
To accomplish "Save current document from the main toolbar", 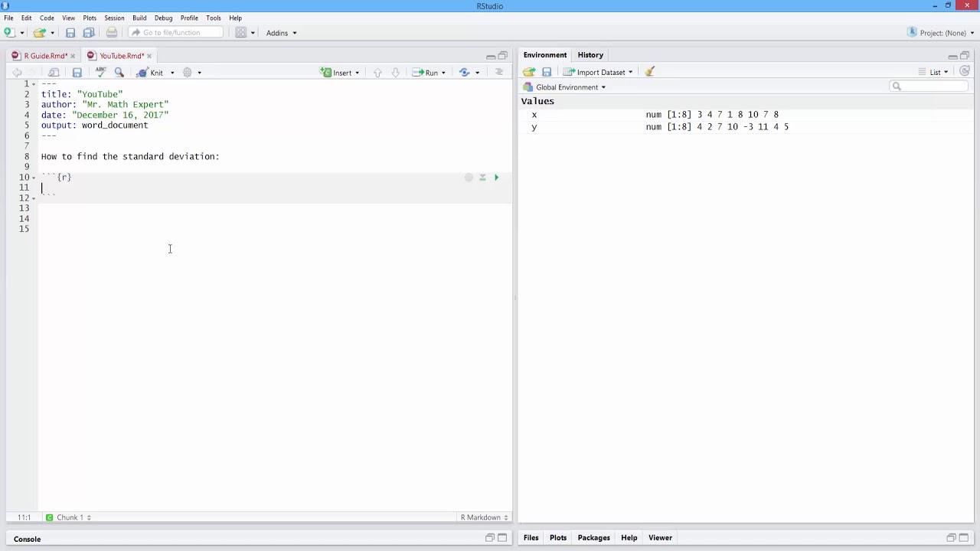I will [x=70, y=33].
